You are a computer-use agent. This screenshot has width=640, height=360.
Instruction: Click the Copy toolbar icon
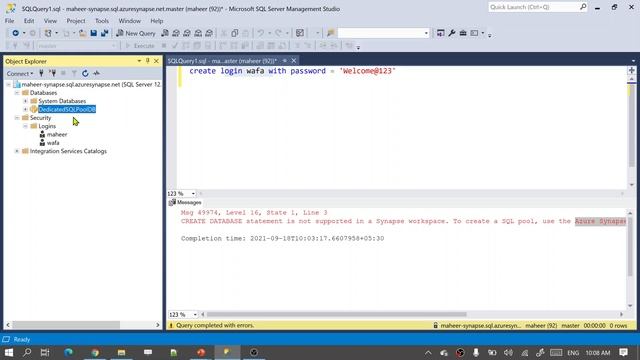pos(235,33)
